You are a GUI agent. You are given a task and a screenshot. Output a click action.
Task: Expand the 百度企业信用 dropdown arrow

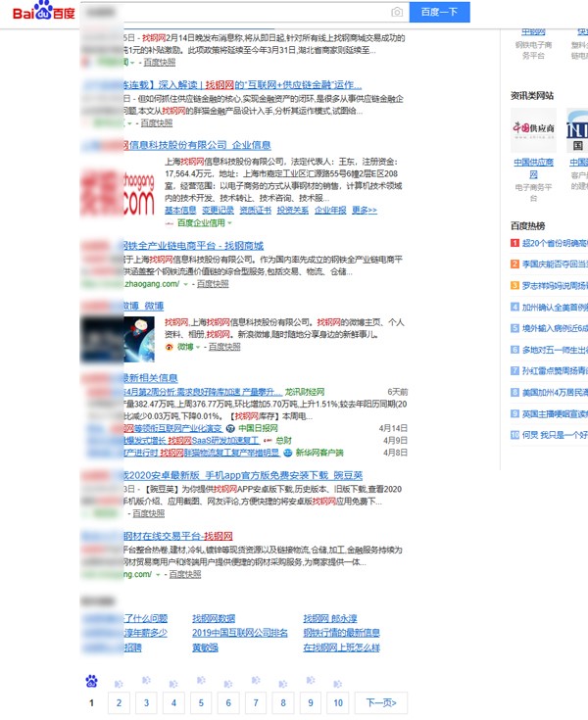click(x=229, y=223)
